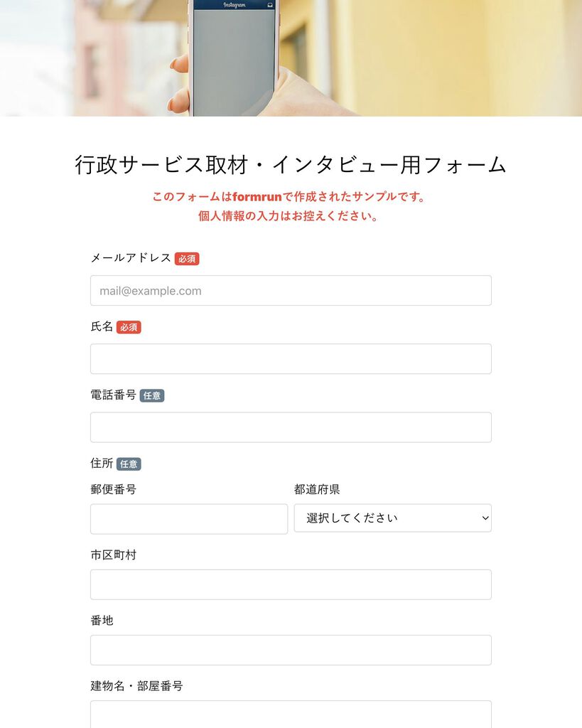Viewport: 582px width, 728px height.
Task: Click the red formrun sample notice text
Action: coord(289,196)
